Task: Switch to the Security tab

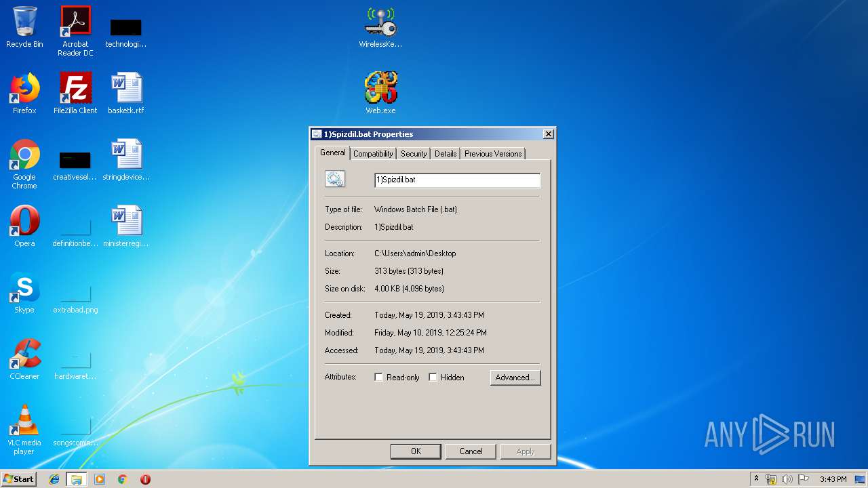Action: pyautogui.click(x=414, y=154)
